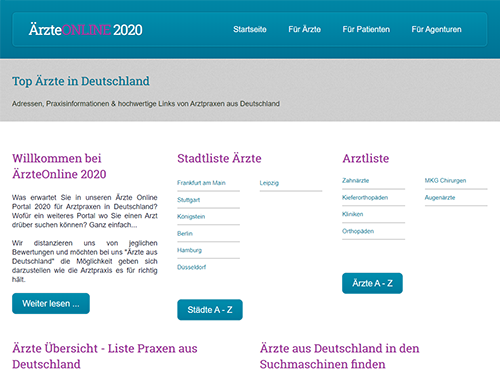500x380 pixels.
Task: Click the Adressen, Praxisinformationen subtitle text
Action: point(146,104)
